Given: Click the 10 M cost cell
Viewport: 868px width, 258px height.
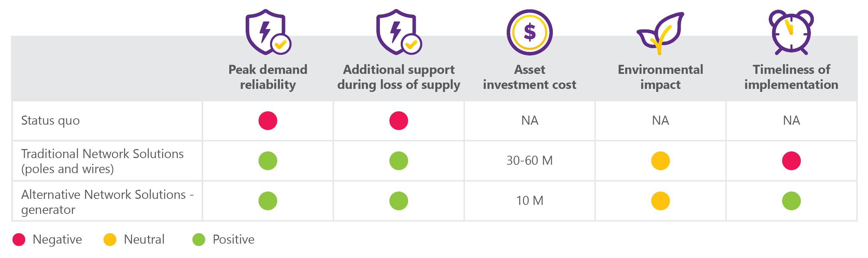Looking at the screenshot, I should coord(529,201).
